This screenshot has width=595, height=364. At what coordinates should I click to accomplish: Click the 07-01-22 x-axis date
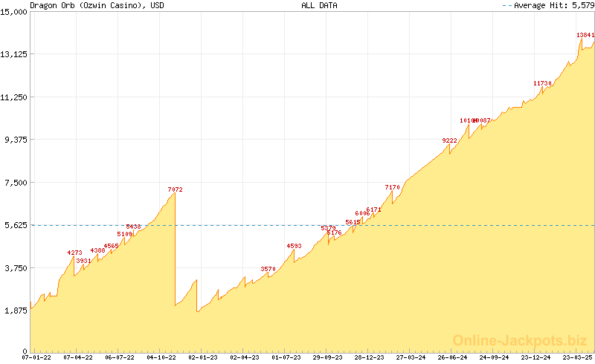(x=36, y=357)
